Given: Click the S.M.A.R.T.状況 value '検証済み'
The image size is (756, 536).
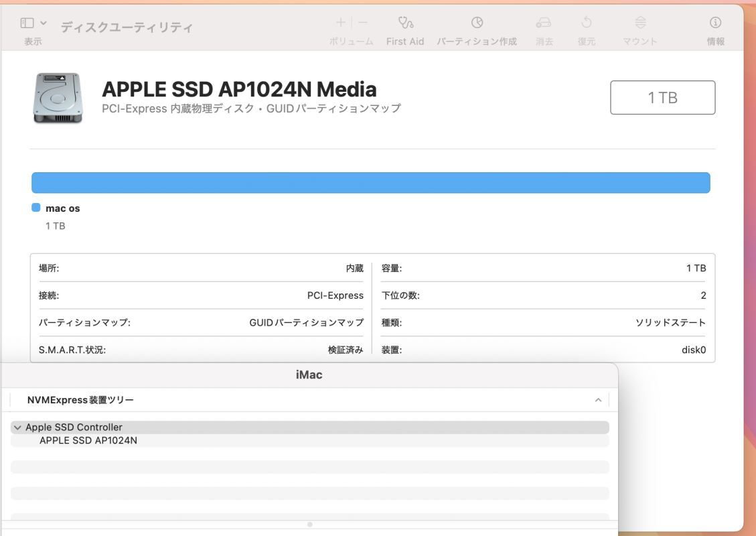Looking at the screenshot, I should tap(346, 350).
